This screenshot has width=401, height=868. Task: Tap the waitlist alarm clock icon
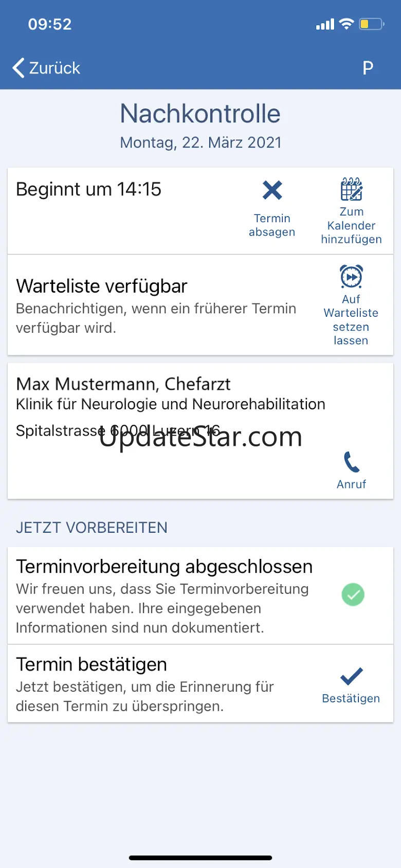352,277
